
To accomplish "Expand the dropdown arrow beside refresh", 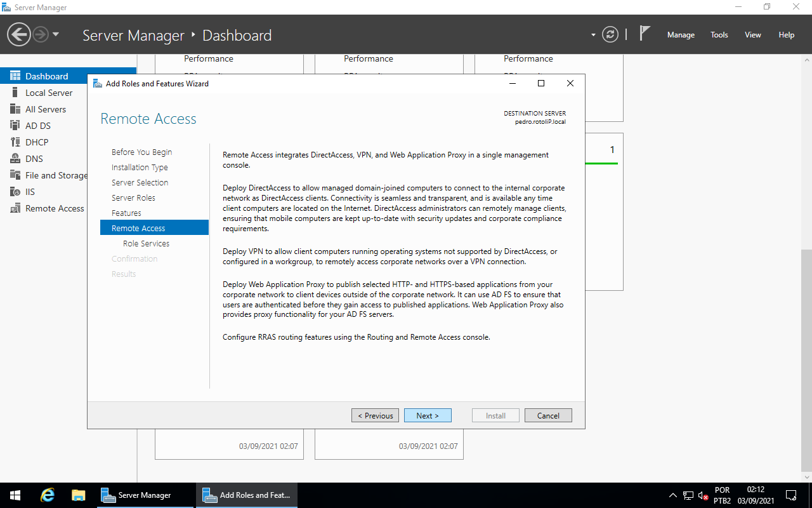I will pos(593,35).
